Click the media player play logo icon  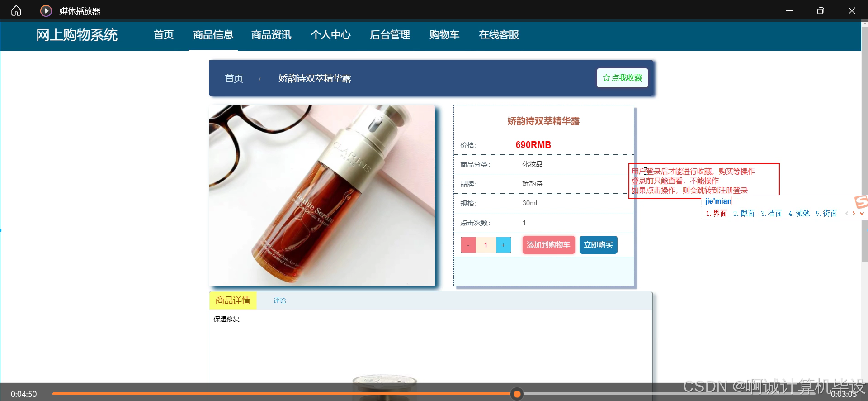[x=46, y=10]
